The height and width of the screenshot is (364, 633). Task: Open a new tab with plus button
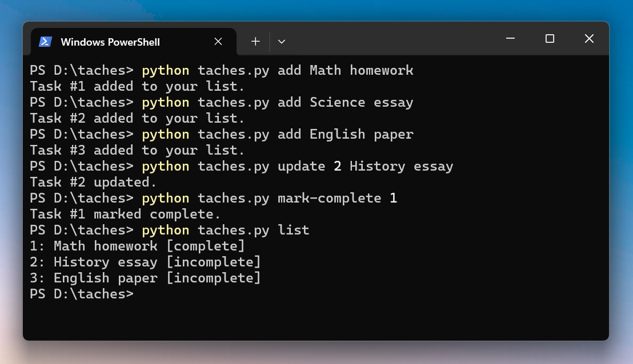pyautogui.click(x=255, y=42)
